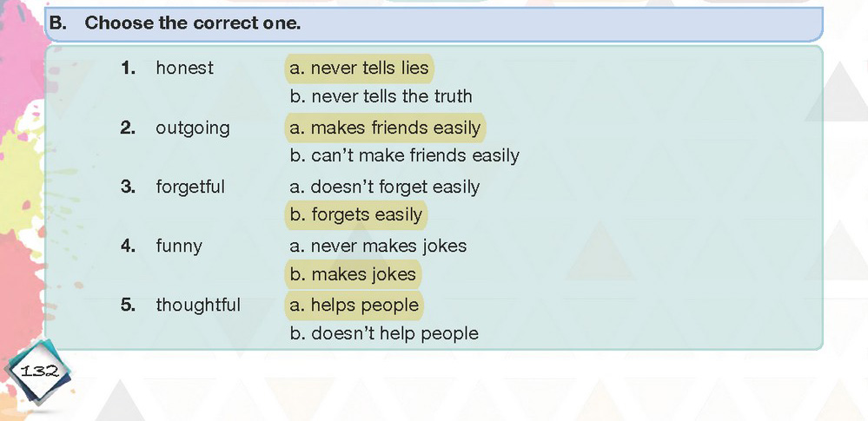The image size is (868, 421).
Task: Click the word 'forgetful'
Action: pos(190,187)
